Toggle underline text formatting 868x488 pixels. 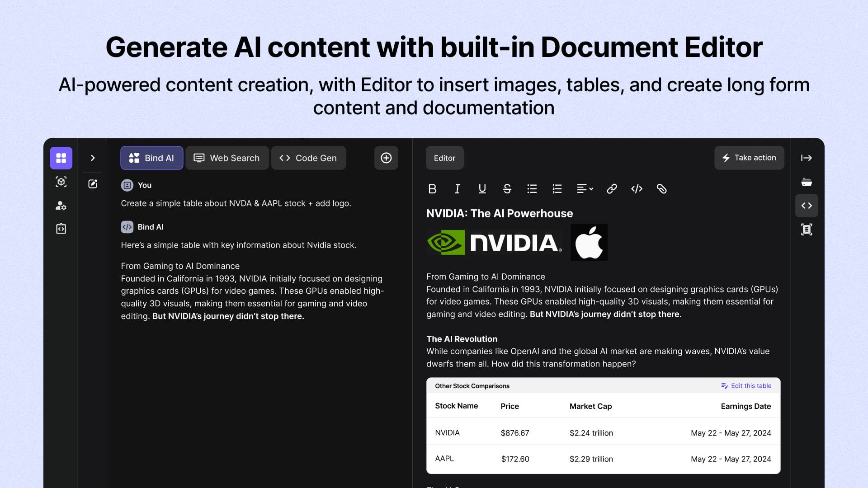[x=482, y=189]
